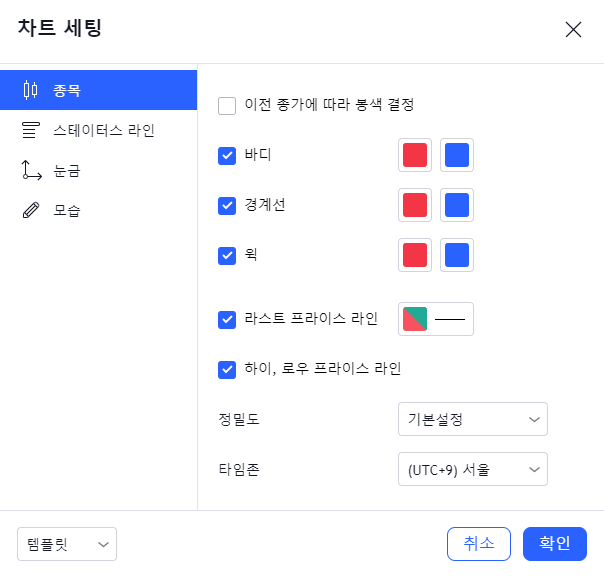Confirm settings with the 확인 button
The image size is (604, 576).
point(555,544)
